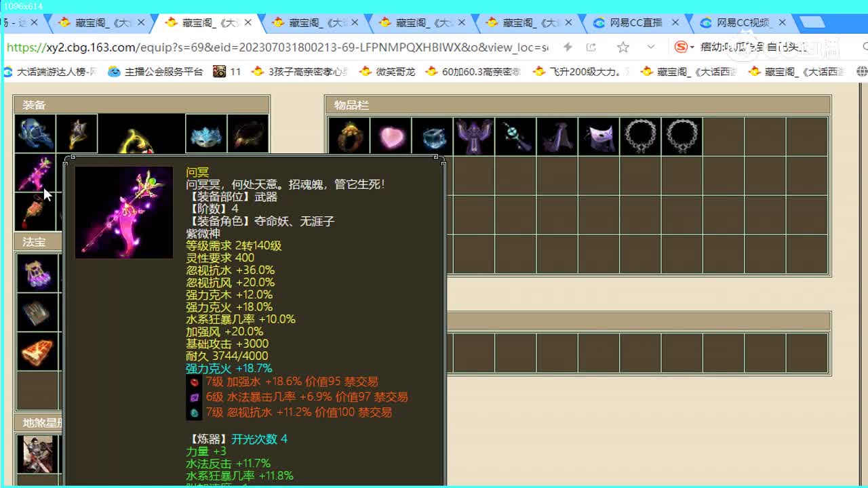The image size is (868, 488).
Task: Click 水系狂暴几率 +10.0% attribute
Action: click(241, 319)
